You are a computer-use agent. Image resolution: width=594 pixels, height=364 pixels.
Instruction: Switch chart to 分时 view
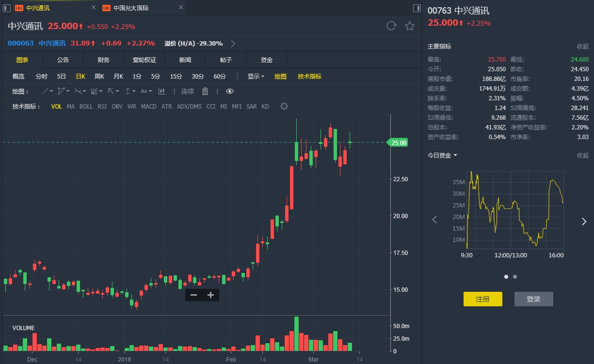42,77
